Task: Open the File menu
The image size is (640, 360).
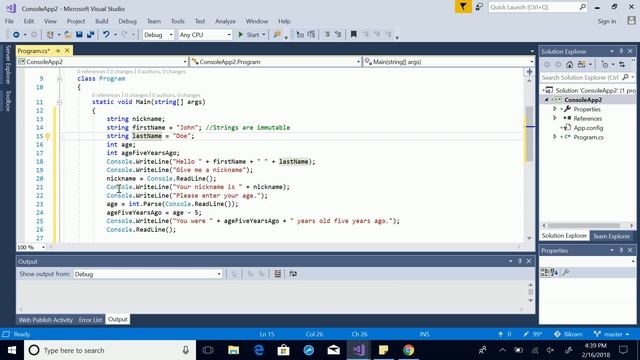Action: point(9,21)
